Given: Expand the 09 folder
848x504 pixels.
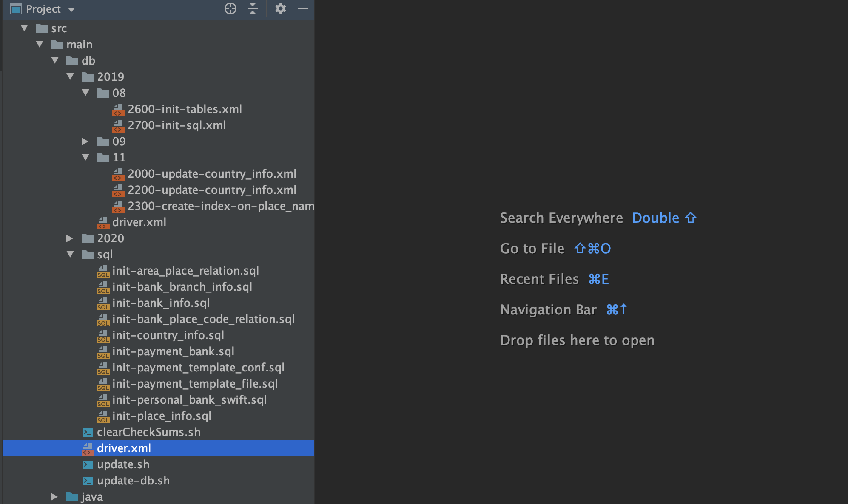Looking at the screenshot, I should [85, 141].
